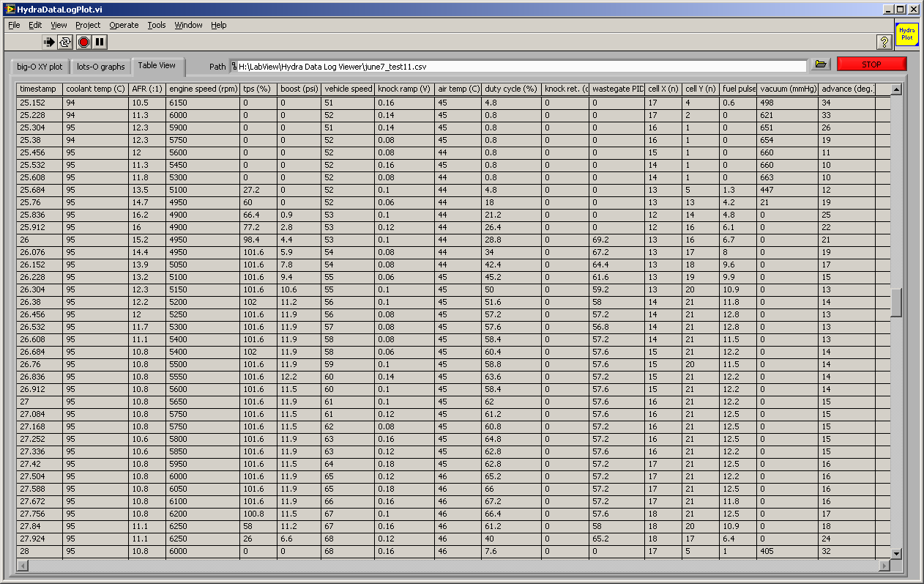
Task: Click timestamp cell 25.684
Action: [x=40, y=190]
